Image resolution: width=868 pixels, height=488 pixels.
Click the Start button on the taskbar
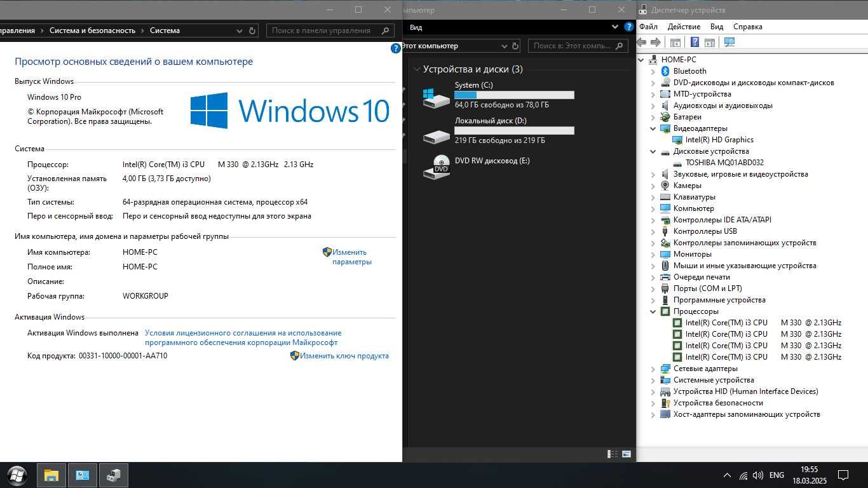click(17, 475)
